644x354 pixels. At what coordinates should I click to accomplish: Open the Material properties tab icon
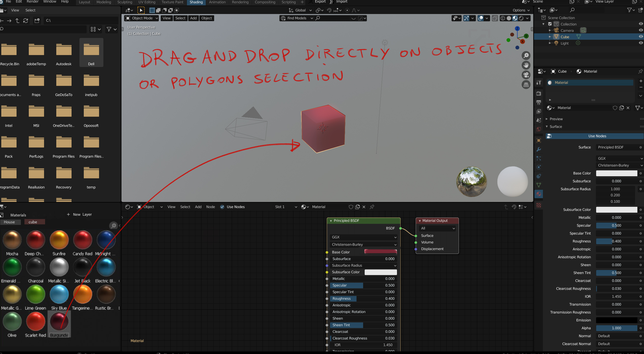pos(539,194)
